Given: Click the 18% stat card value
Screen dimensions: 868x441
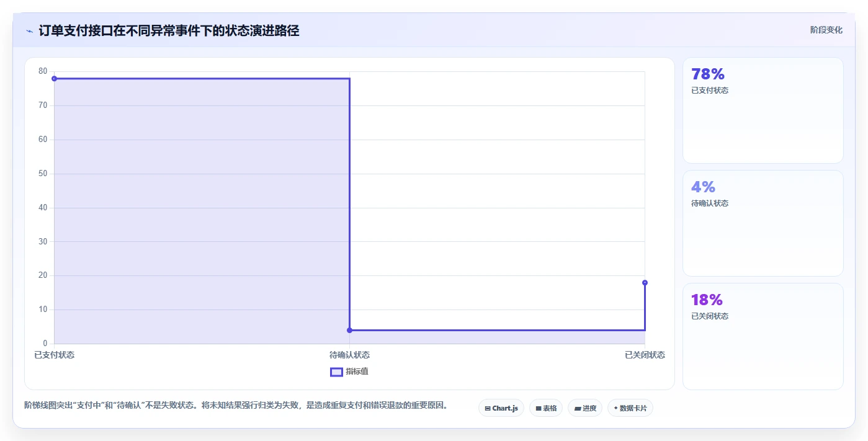Looking at the screenshot, I should coord(707,300).
